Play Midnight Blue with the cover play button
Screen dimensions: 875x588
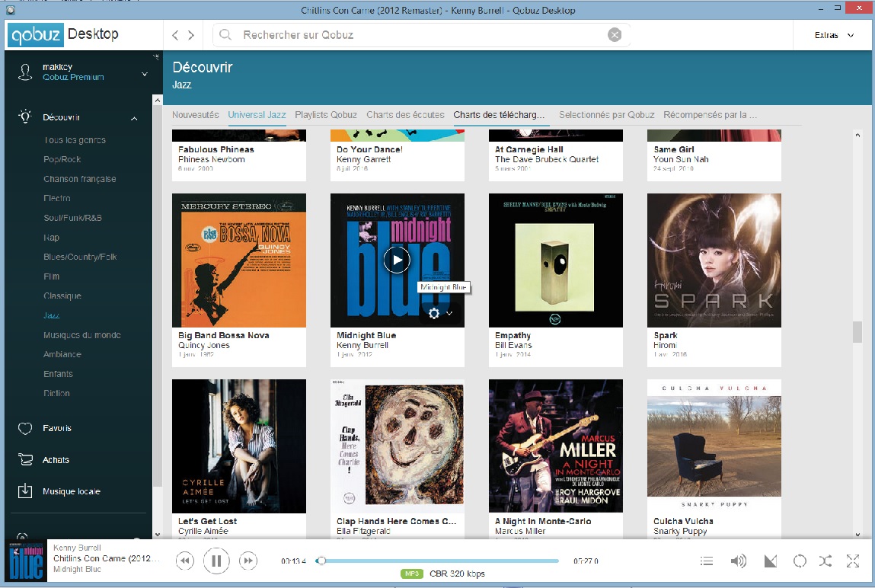397,260
